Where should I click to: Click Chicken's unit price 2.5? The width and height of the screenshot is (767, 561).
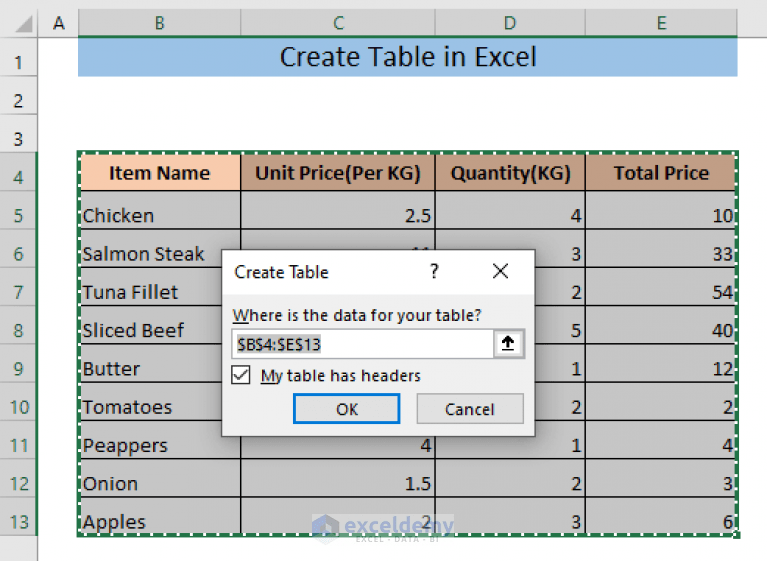(x=338, y=210)
